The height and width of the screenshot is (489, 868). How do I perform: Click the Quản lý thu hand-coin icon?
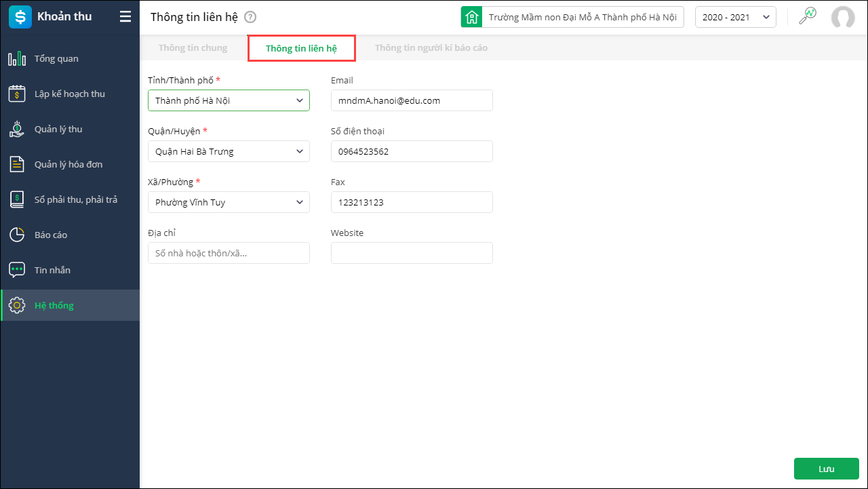click(x=17, y=130)
